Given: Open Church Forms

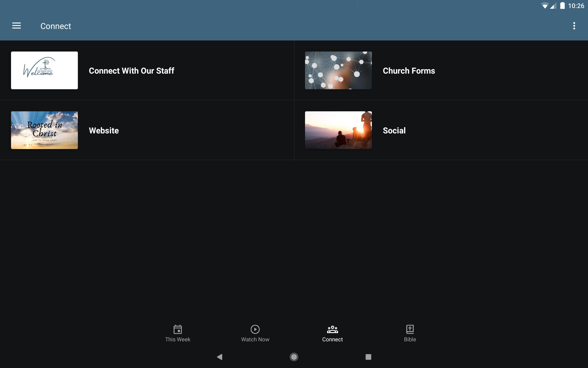Looking at the screenshot, I should 441,70.
